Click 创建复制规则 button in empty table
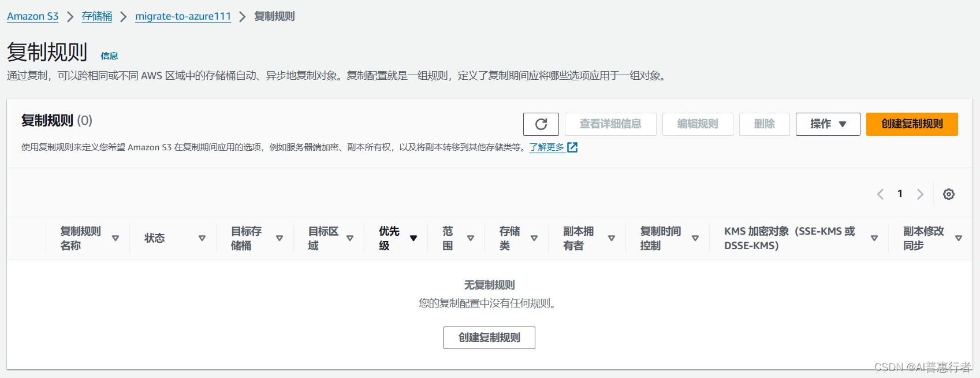Viewport: 980px width, 378px height. pos(489,338)
